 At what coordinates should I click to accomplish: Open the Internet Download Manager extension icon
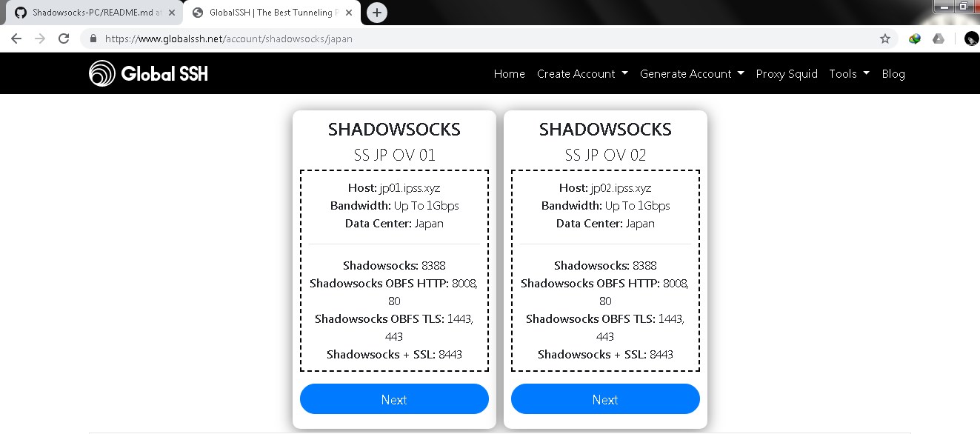pyautogui.click(x=915, y=39)
